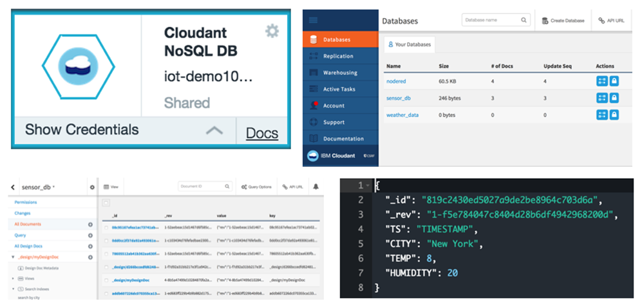644x307 pixels.
Task: Click the Database name search field
Action: 491,20
